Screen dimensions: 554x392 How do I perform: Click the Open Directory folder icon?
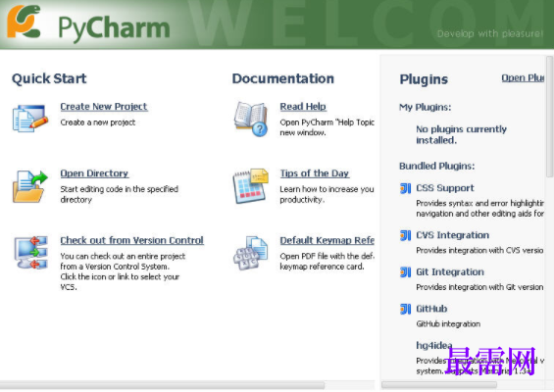tap(30, 186)
